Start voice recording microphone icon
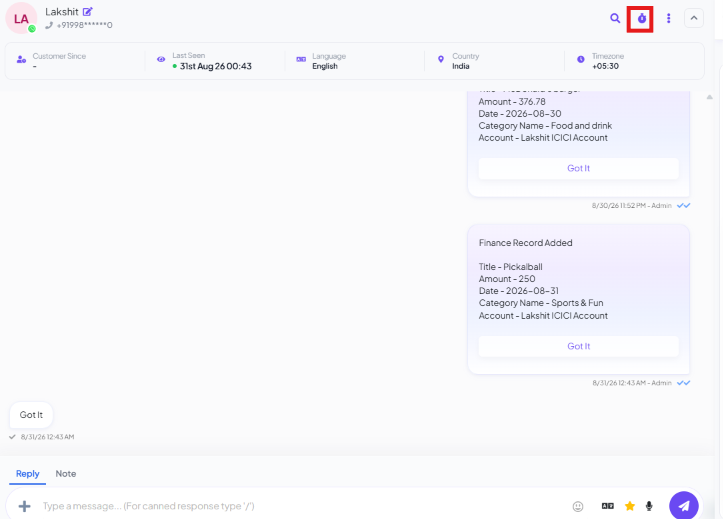723x519 pixels. point(649,506)
